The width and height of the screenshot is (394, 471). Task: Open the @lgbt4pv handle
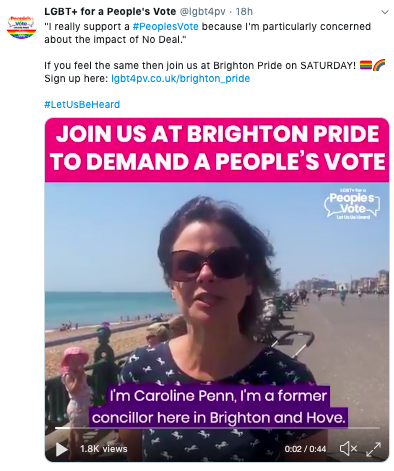click(x=203, y=12)
